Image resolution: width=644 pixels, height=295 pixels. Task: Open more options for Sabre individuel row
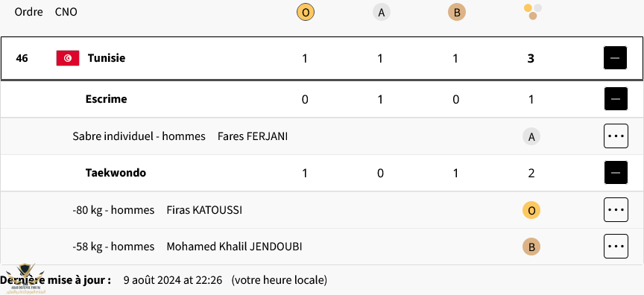pyautogui.click(x=616, y=136)
